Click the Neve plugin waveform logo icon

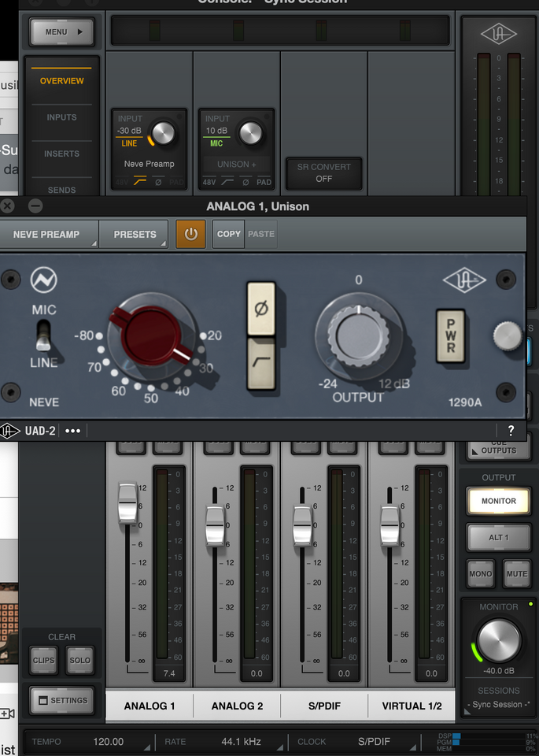pos(44,280)
